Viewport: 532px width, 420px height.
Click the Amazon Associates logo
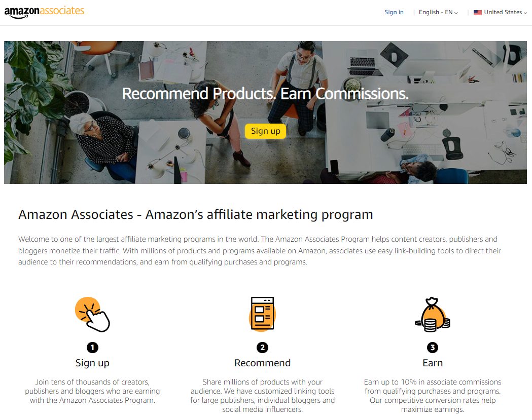[x=44, y=12]
